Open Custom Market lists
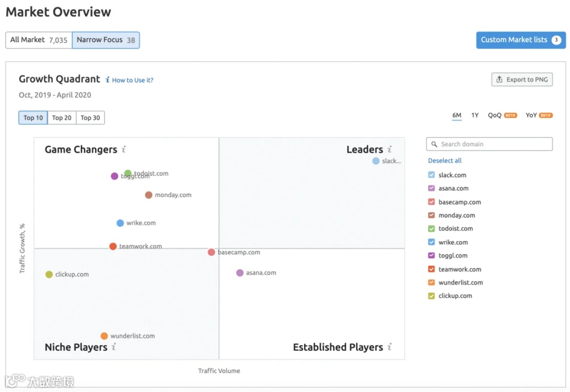 521,40
